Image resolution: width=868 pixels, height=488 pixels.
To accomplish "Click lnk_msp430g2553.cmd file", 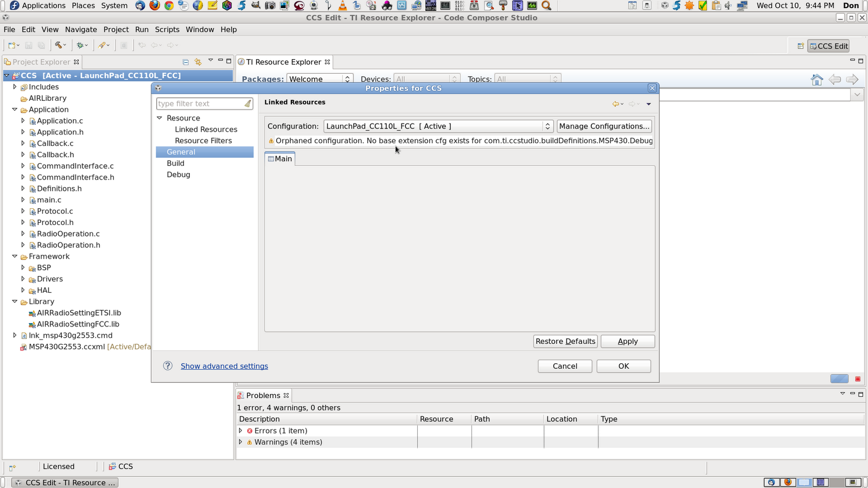I will pyautogui.click(x=71, y=336).
